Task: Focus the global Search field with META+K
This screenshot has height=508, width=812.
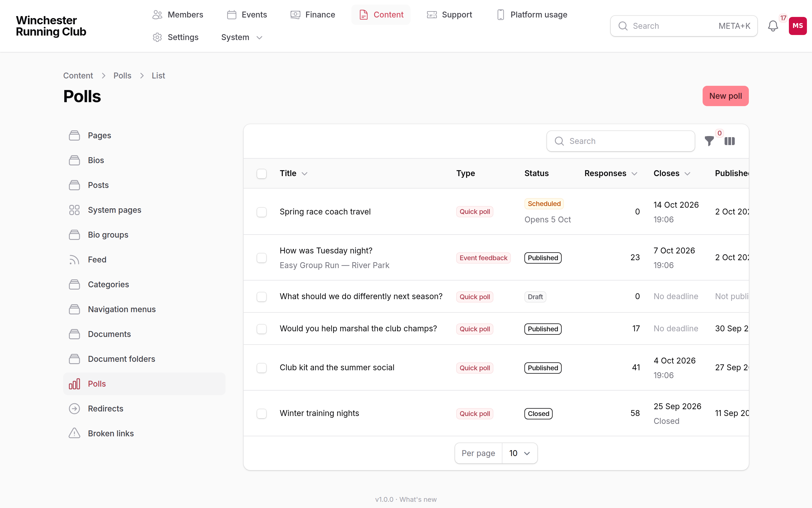Action: pyautogui.click(x=683, y=26)
